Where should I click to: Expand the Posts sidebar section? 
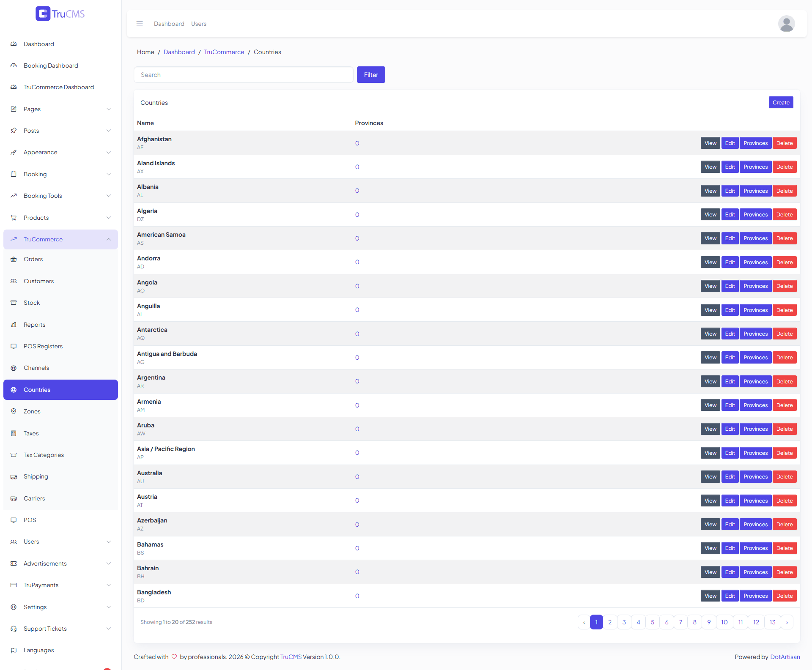60,131
